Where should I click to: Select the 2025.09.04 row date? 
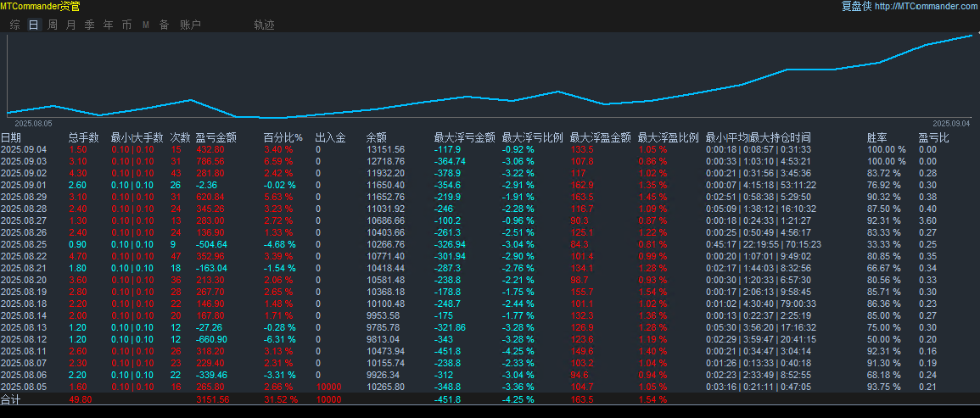click(24, 149)
